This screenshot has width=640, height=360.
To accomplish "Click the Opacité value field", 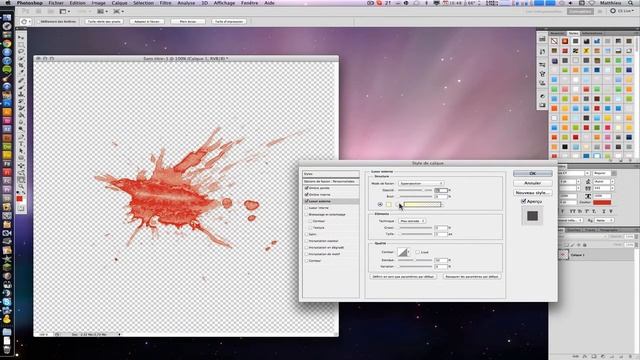I will [441, 190].
